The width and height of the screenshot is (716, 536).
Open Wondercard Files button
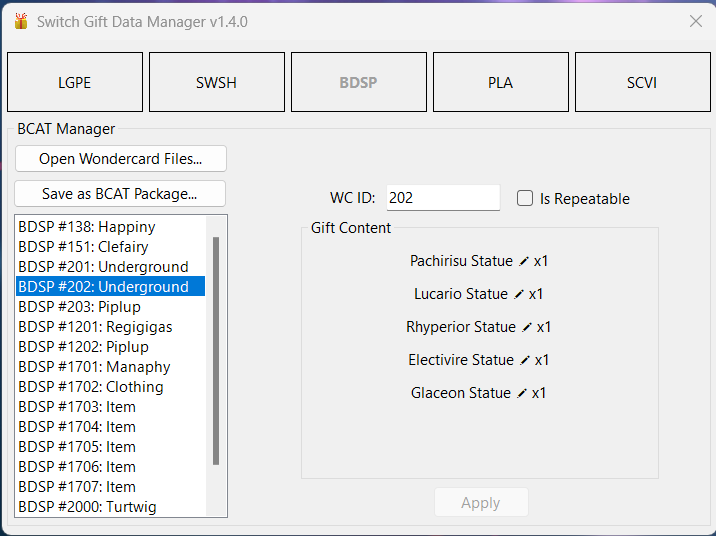[121, 159]
